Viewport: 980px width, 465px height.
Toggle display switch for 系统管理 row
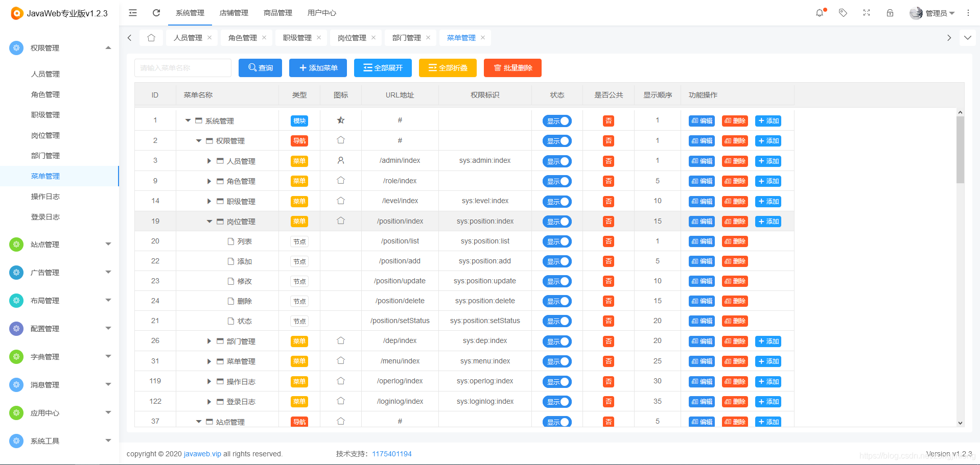[x=557, y=121]
